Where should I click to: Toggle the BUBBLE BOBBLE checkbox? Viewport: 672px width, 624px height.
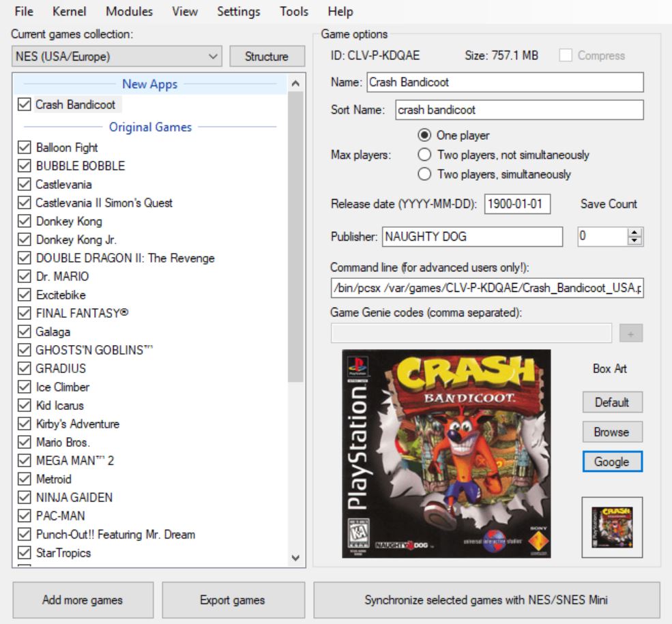coord(25,166)
